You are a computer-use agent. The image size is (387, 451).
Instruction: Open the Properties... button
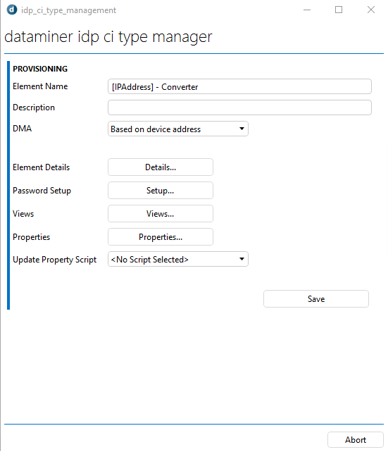point(160,237)
